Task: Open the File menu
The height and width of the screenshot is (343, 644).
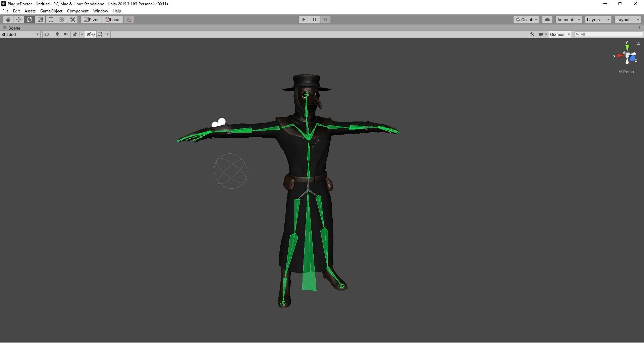Action: click(x=5, y=11)
